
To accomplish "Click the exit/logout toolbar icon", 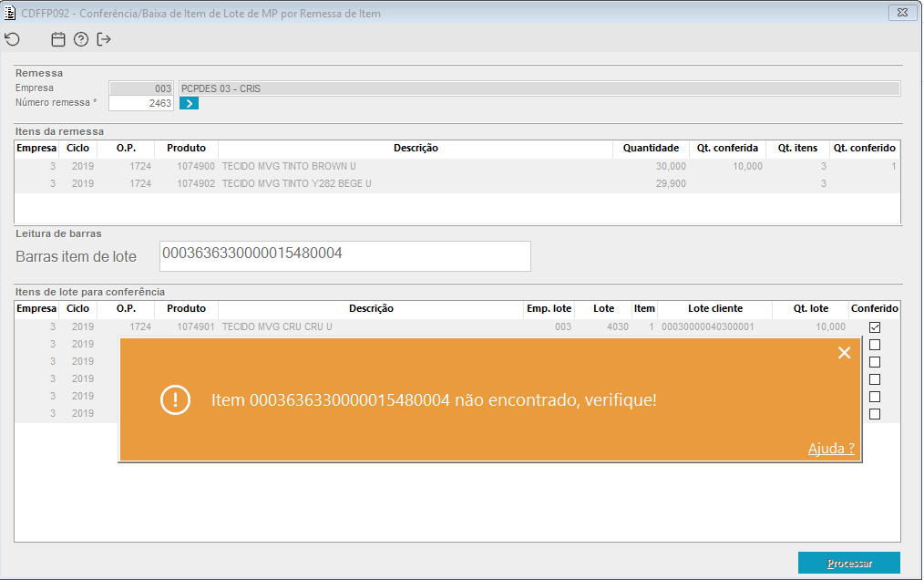I will (104, 39).
